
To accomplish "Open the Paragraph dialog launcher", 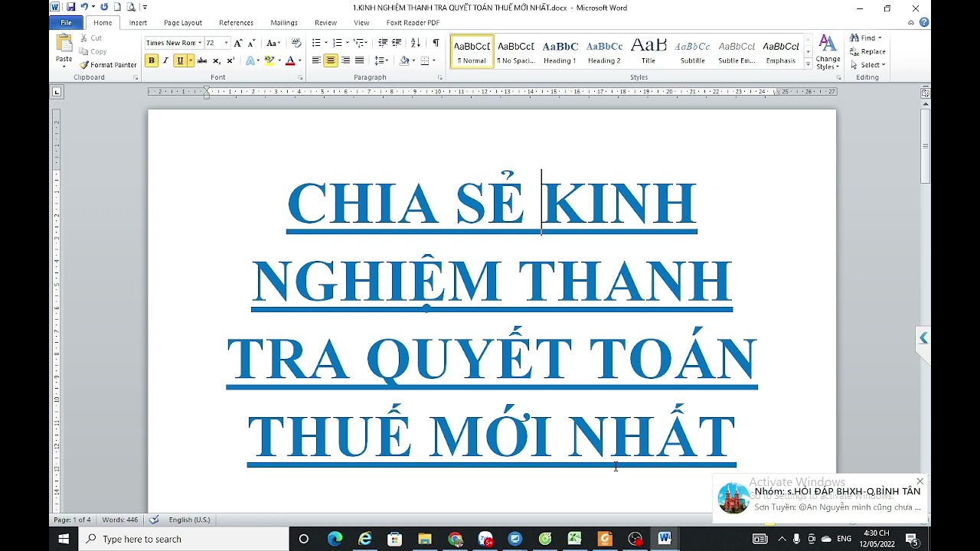I will point(440,78).
